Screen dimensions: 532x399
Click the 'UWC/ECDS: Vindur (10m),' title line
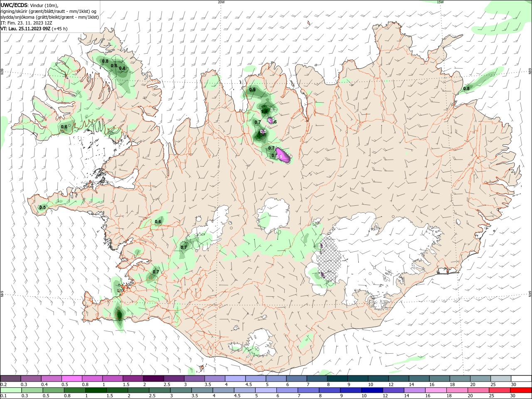tap(30, 5)
